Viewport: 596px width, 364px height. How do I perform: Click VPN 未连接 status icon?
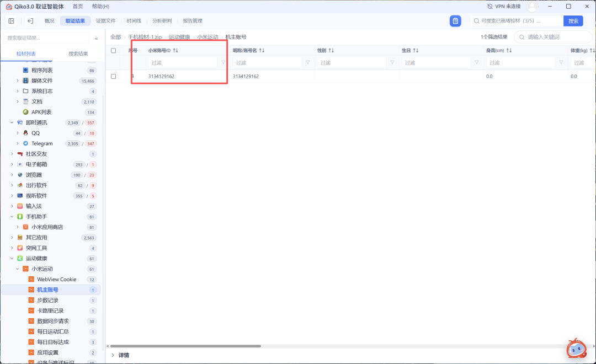click(490, 7)
